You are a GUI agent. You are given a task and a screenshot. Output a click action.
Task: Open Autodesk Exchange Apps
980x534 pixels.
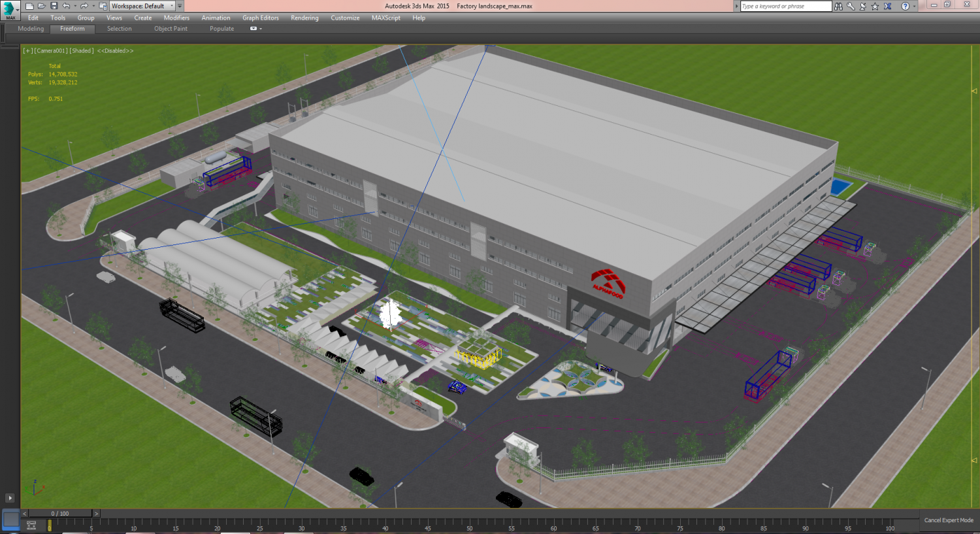(888, 6)
